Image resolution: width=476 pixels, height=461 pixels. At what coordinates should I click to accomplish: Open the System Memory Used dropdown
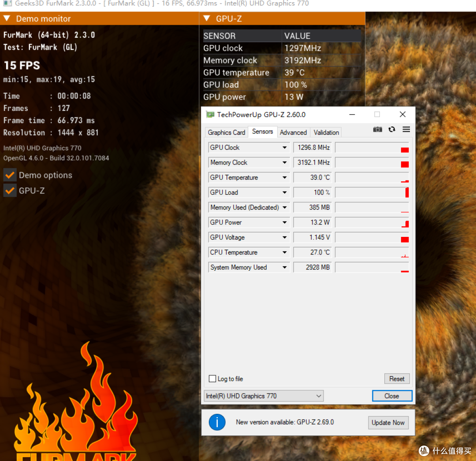click(284, 267)
